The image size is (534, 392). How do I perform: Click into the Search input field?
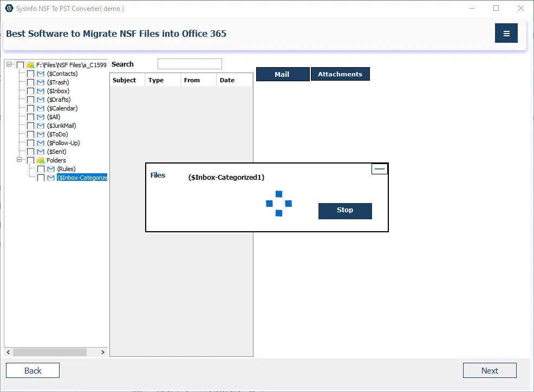point(190,64)
